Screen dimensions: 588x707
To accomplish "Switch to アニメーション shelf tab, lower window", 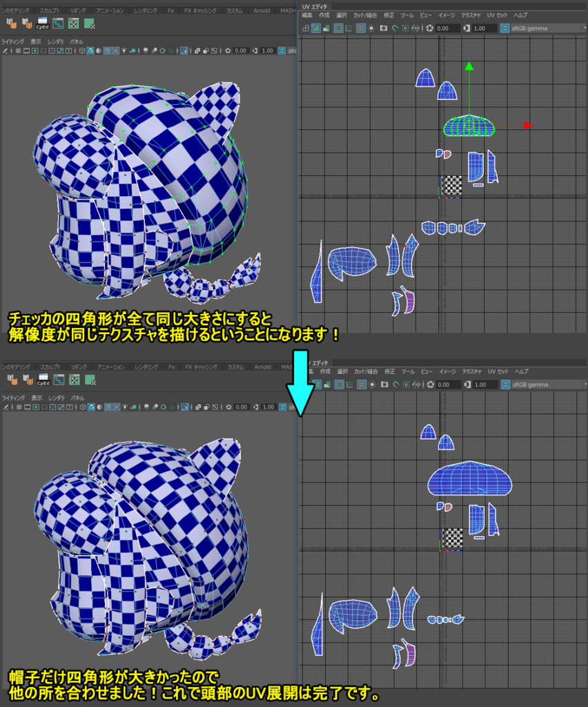I will [x=110, y=367].
